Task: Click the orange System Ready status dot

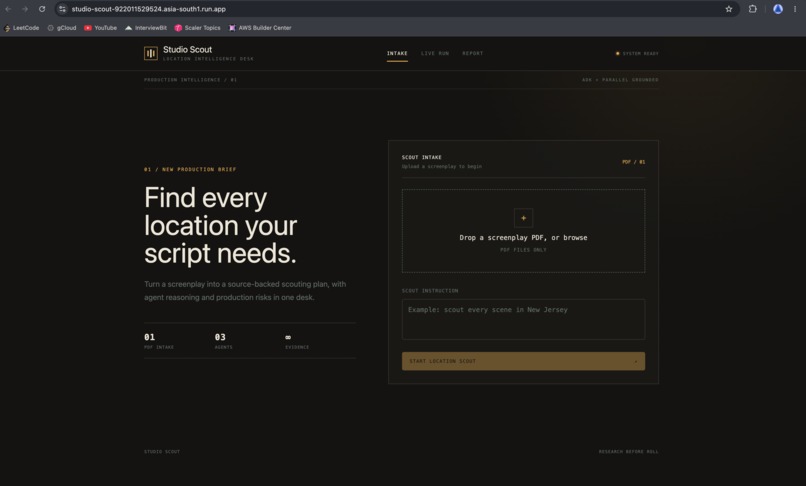Action: coord(617,53)
